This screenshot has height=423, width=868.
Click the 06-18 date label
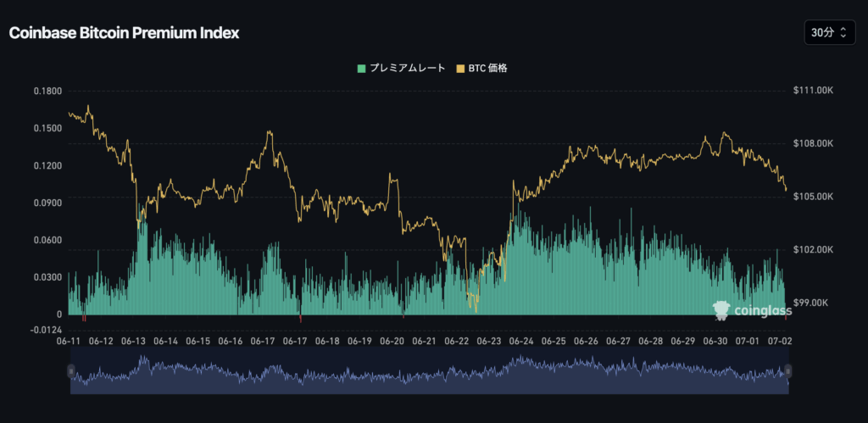(x=328, y=341)
